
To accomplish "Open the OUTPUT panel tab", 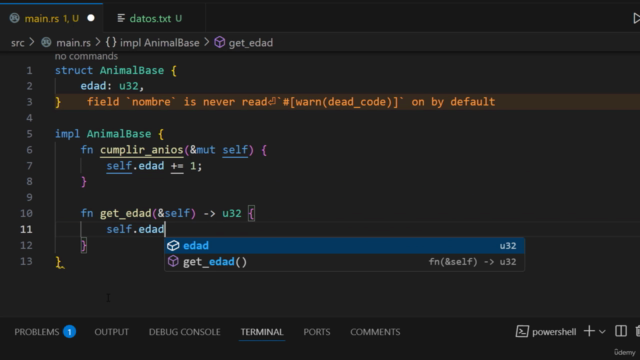I will (x=111, y=332).
